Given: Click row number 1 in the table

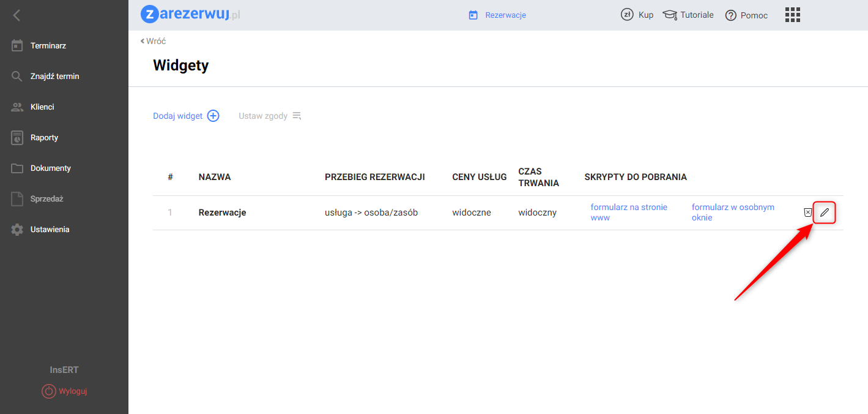Looking at the screenshot, I should (170, 213).
